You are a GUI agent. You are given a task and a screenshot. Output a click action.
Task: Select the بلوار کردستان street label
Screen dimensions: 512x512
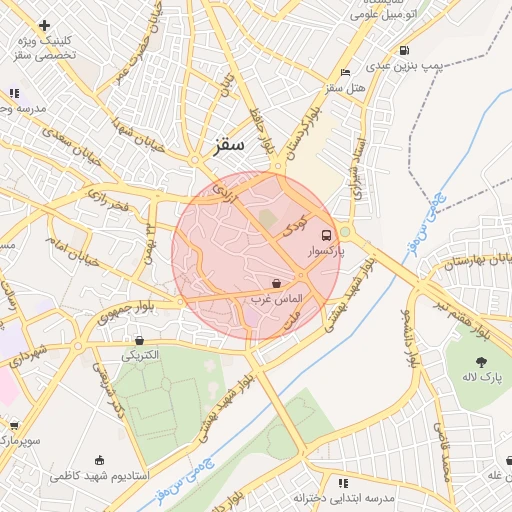(304, 133)
